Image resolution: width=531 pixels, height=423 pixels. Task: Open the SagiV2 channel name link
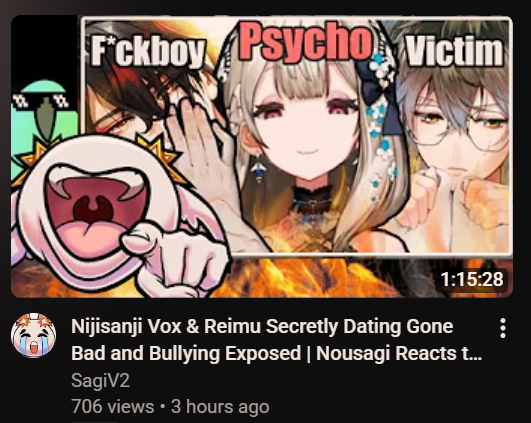pos(100,381)
